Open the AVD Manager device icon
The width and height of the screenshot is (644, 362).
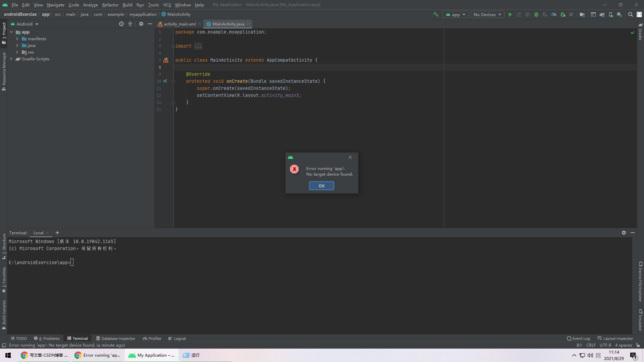click(611, 14)
